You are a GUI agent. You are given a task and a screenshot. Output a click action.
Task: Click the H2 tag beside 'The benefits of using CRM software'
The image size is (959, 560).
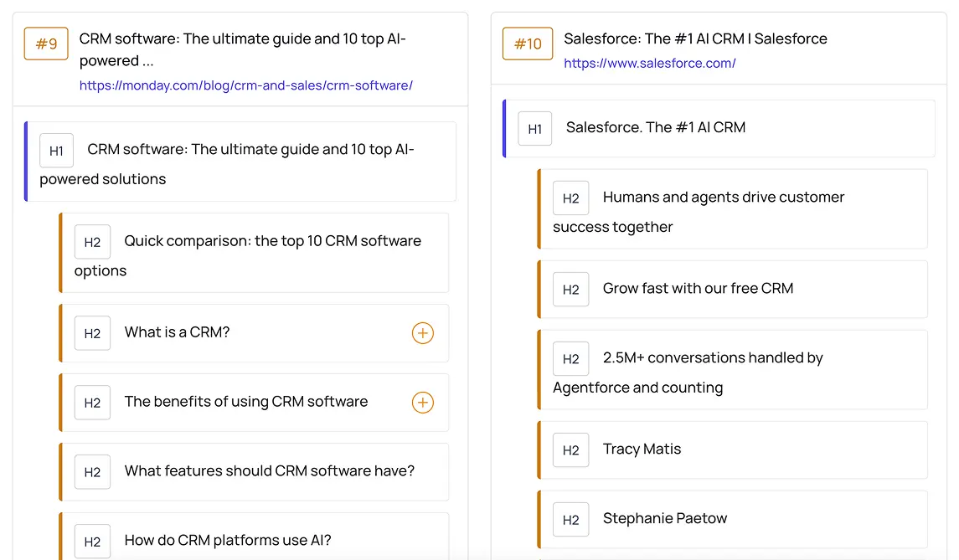coord(92,403)
